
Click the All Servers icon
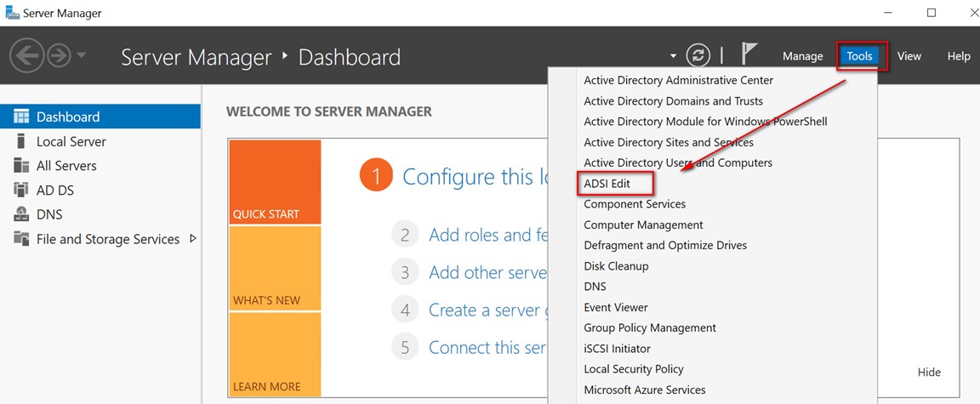click(21, 166)
